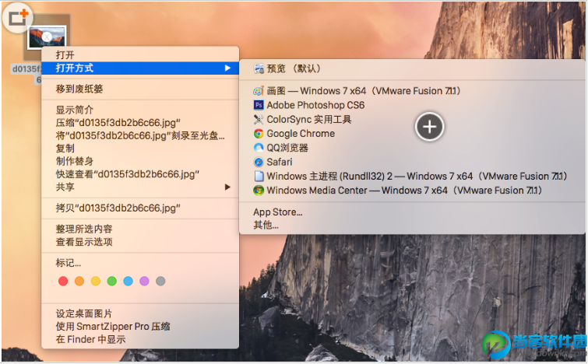Screen dimensions: 588x364
Task: Select 显示简介 to show file info
Action: tap(140, 110)
